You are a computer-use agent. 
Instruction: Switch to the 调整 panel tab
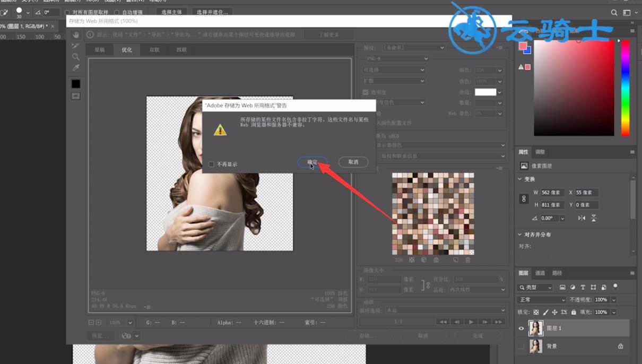point(540,152)
